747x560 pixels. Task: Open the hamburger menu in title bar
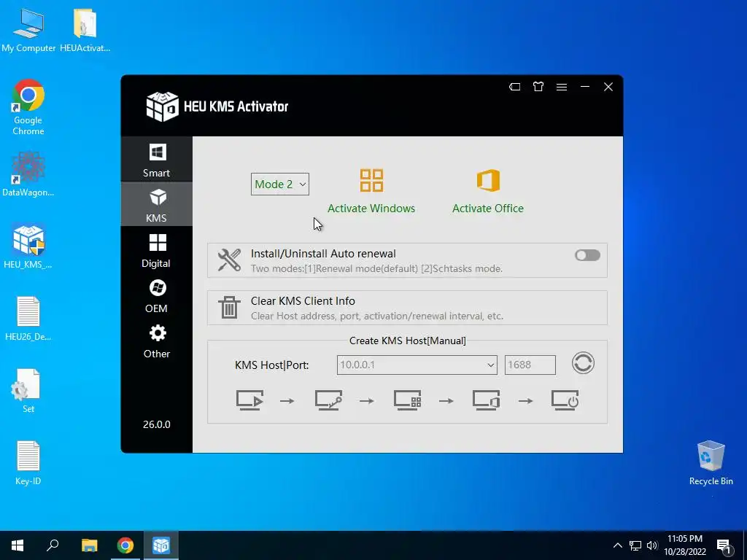pos(562,87)
